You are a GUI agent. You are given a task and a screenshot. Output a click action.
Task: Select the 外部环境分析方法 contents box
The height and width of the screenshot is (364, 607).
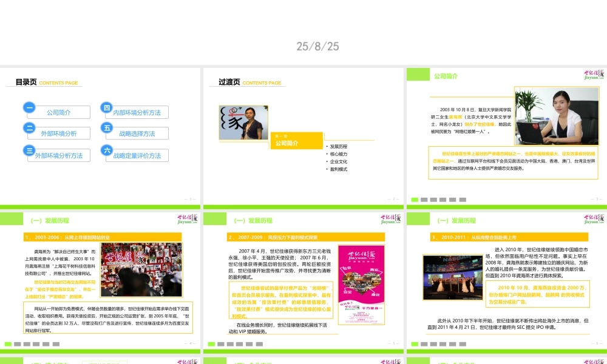[59, 155]
